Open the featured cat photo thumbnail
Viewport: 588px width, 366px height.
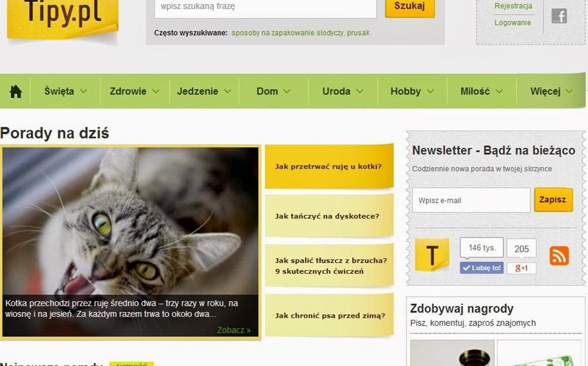[x=131, y=242]
